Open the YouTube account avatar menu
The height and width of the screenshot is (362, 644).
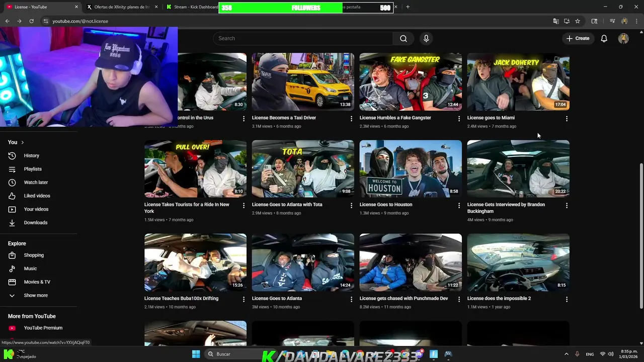pos(623,38)
